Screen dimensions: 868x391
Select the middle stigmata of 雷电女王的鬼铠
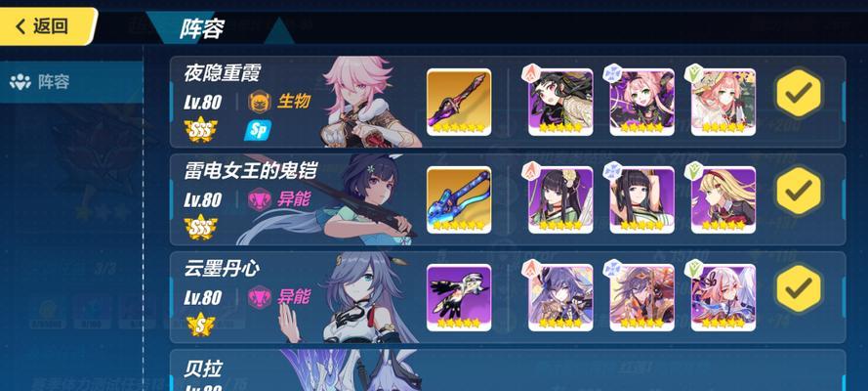[x=642, y=199]
